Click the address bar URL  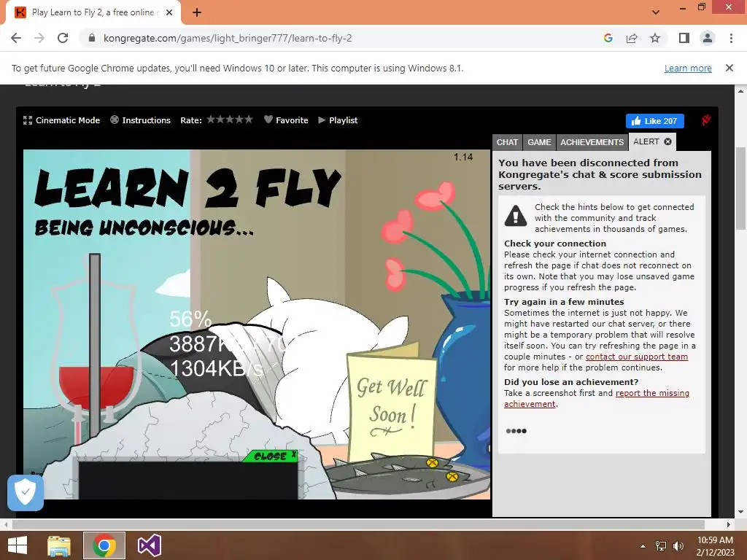click(x=228, y=38)
